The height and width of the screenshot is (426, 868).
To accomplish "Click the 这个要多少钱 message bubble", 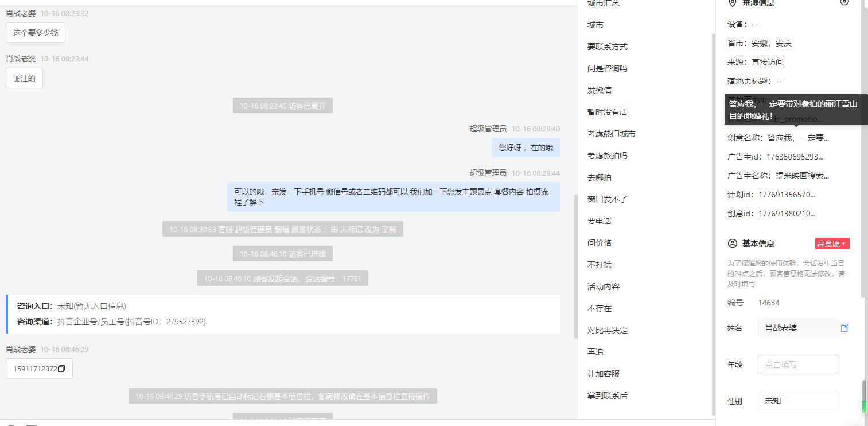I will (36, 33).
